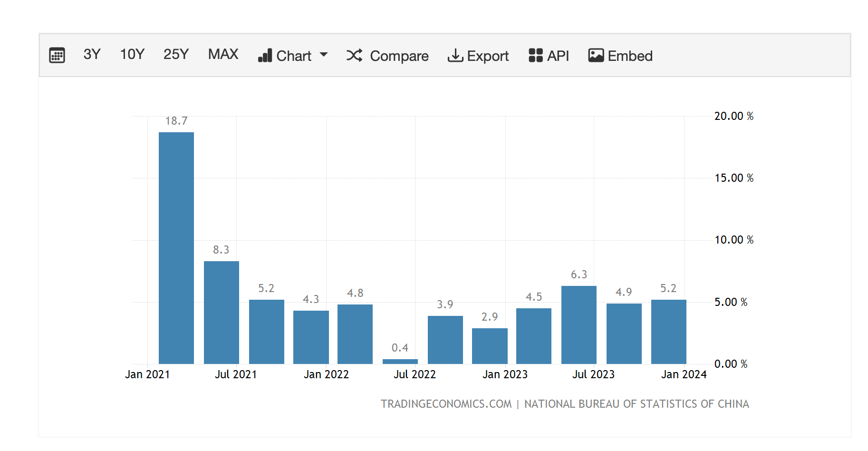Click the National Bureau of Statistics text
868x451 pixels.
pos(637,404)
